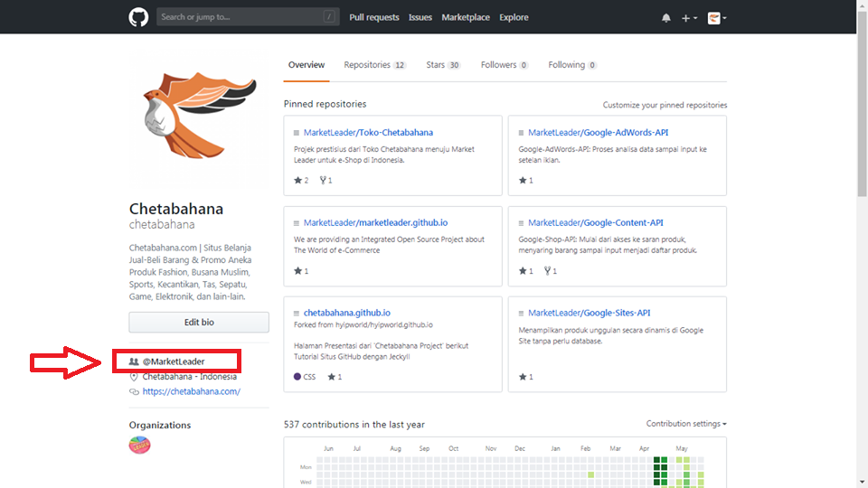The image size is (868, 488).
Task: Open MarketLeader/Google-Content-API repository
Action: (x=595, y=222)
